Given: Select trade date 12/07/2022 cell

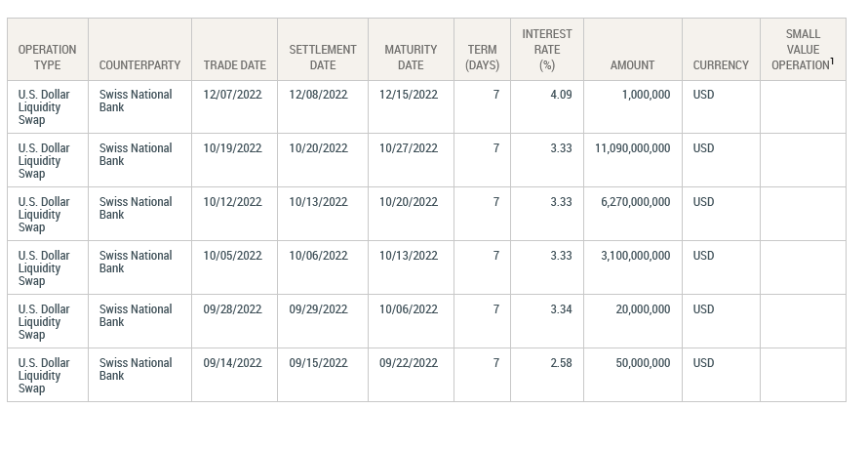Looking at the screenshot, I should click(235, 107).
